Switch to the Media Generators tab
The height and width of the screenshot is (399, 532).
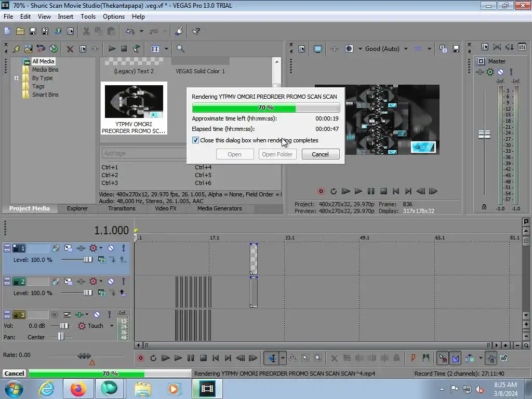point(220,209)
